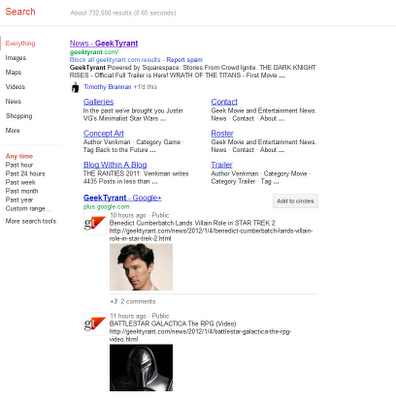
Task: Open the News - GeekTyrant result
Action: pos(104,43)
